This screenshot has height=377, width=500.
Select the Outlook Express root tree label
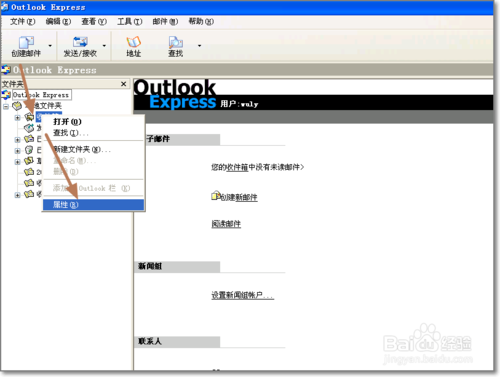41,95
